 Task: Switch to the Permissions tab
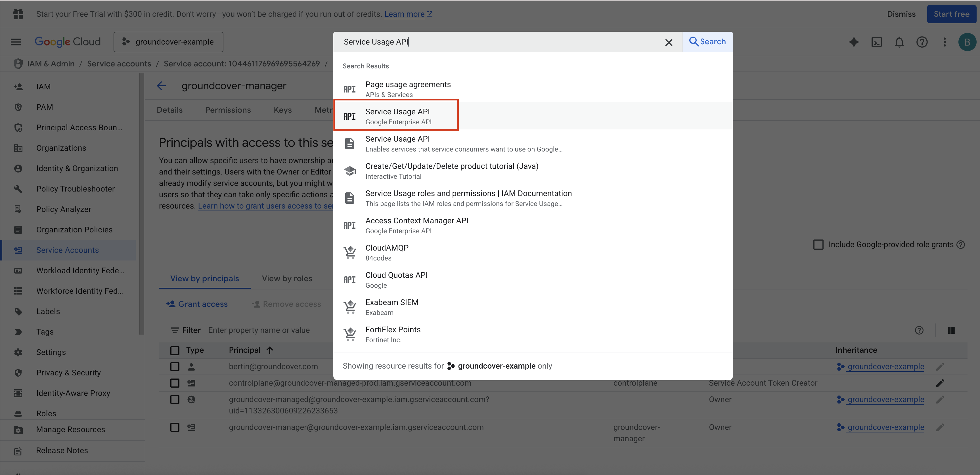228,110
